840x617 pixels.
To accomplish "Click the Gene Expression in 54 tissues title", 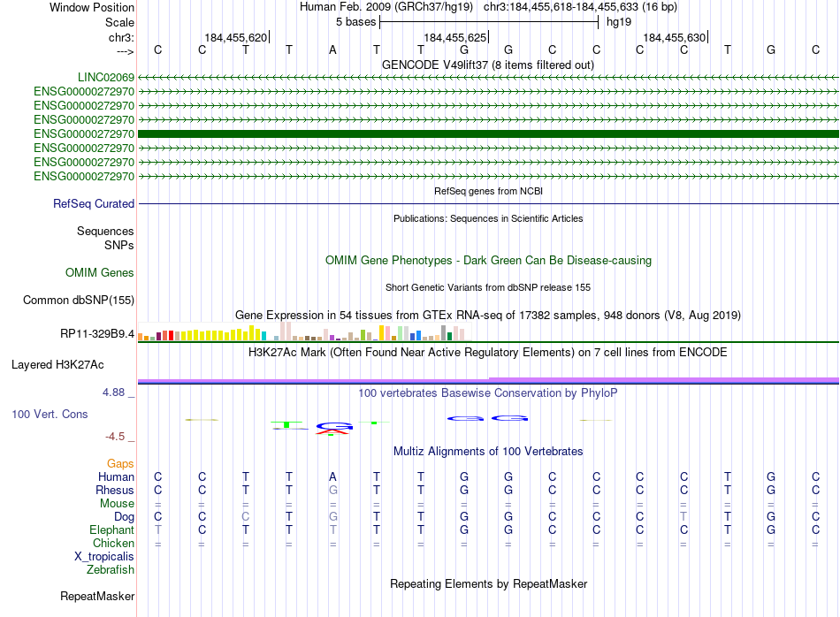I will 488,315.
